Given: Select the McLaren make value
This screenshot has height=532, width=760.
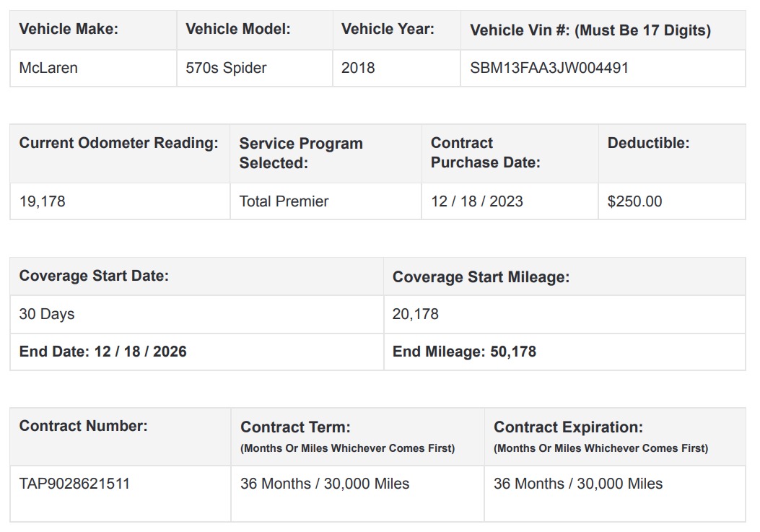Looking at the screenshot, I should (x=48, y=68).
